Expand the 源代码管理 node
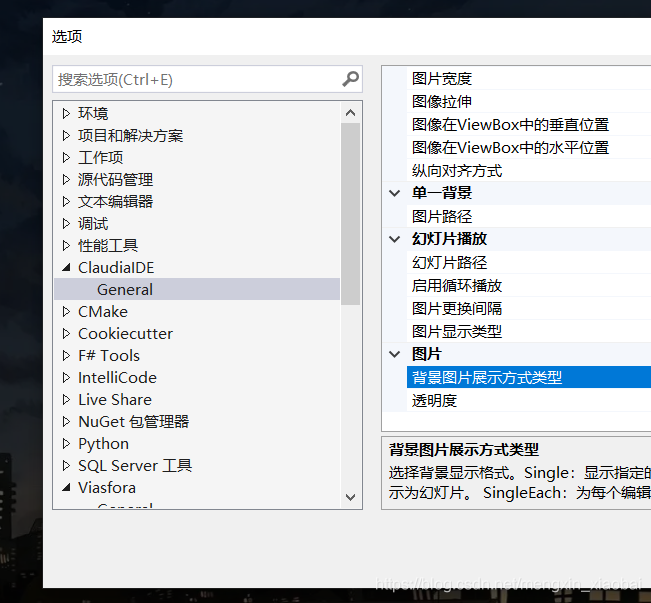Screen dimensions: 651x603 tap(66, 179)
